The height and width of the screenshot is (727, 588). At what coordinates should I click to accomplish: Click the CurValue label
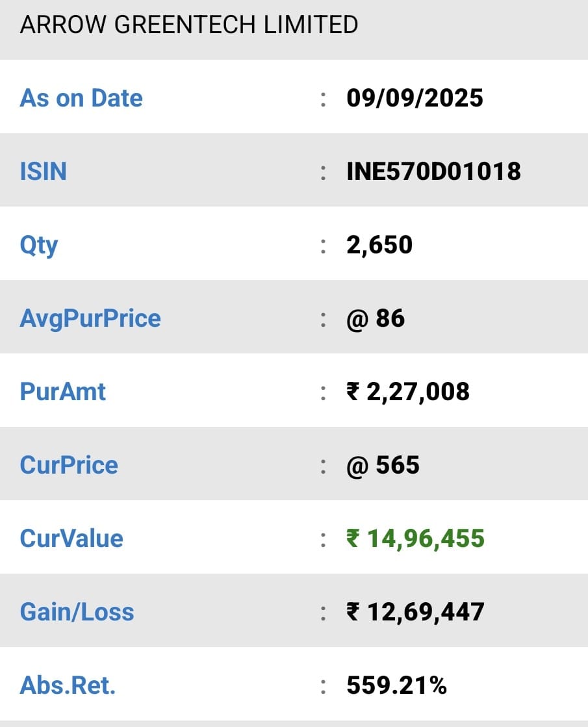pos(71,539)
